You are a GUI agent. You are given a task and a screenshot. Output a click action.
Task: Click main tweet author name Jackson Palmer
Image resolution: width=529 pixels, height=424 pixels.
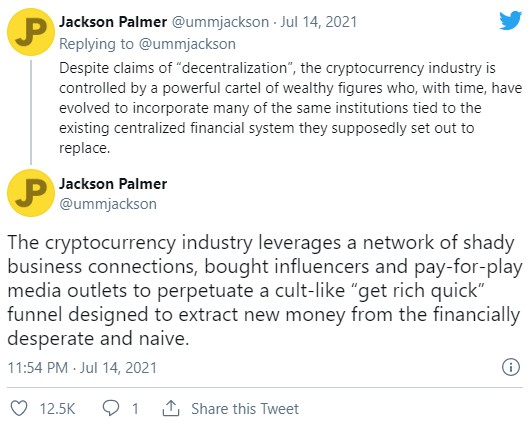[113, 184]
